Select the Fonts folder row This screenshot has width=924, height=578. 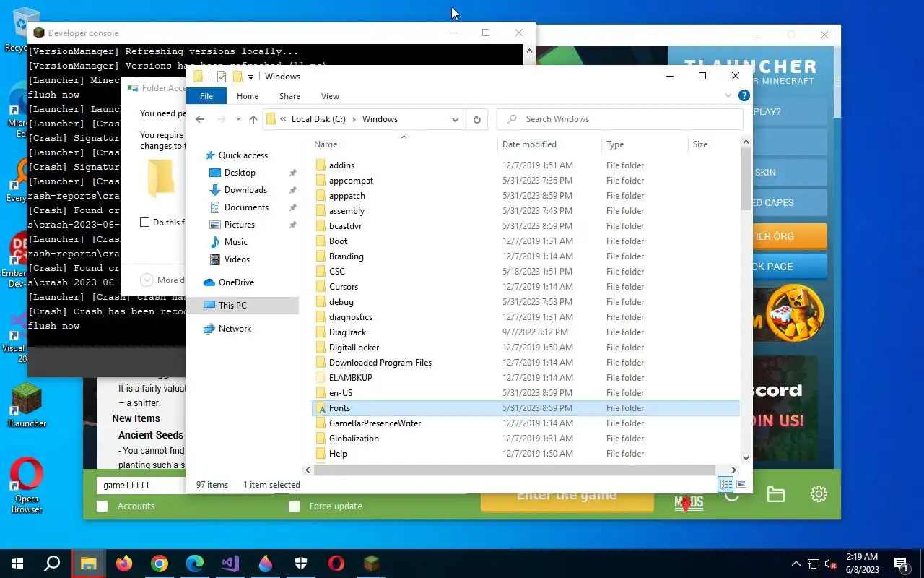coord(526,408)
